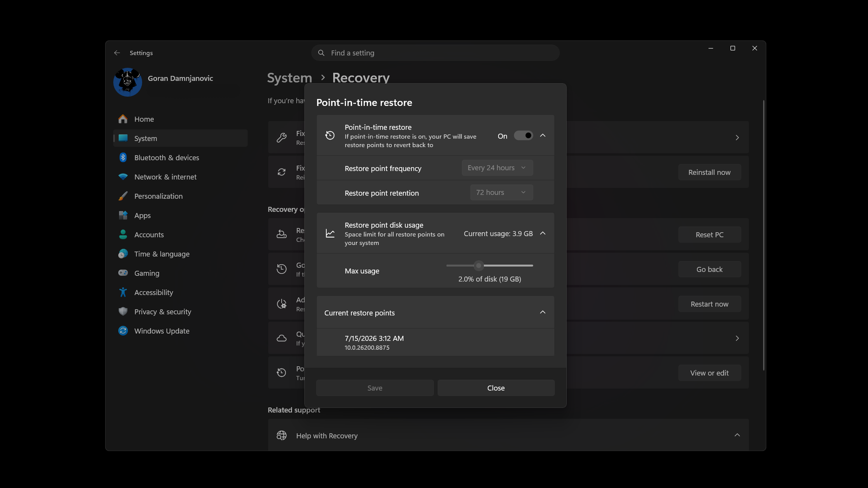Click the Gaming sidebar label
The image size is (868, 488).
pos(147,273)
